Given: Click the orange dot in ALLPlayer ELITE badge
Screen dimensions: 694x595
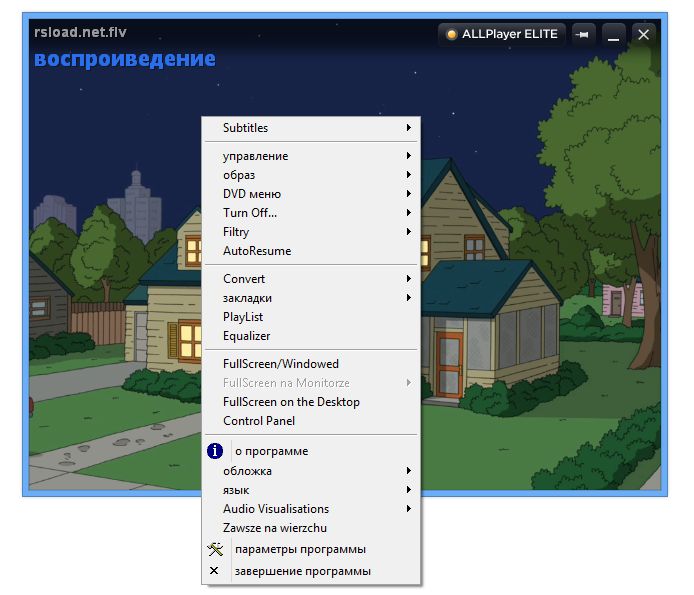Looking at the screenshot, I should pyautogui.click(x=451, y=35).
